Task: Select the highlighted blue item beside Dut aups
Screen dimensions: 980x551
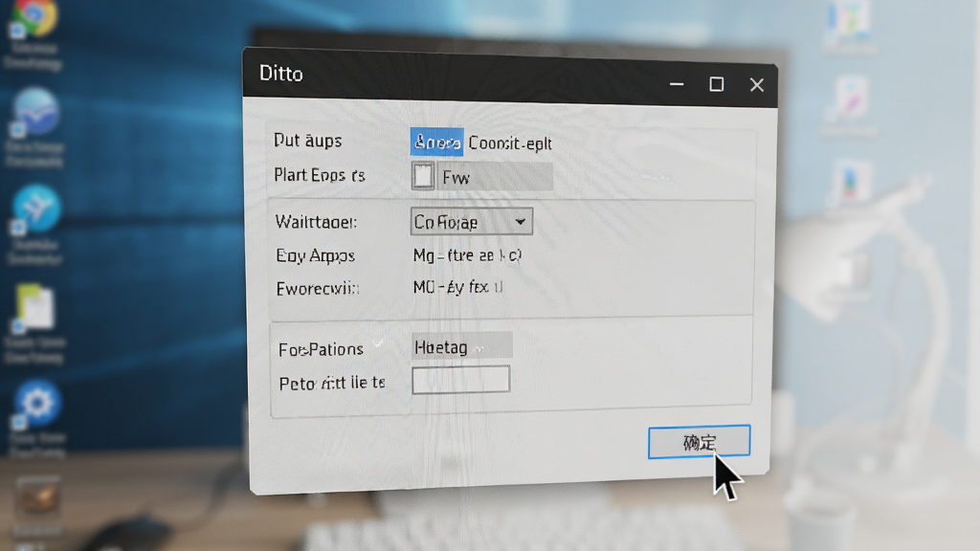Action: (436, 142)
